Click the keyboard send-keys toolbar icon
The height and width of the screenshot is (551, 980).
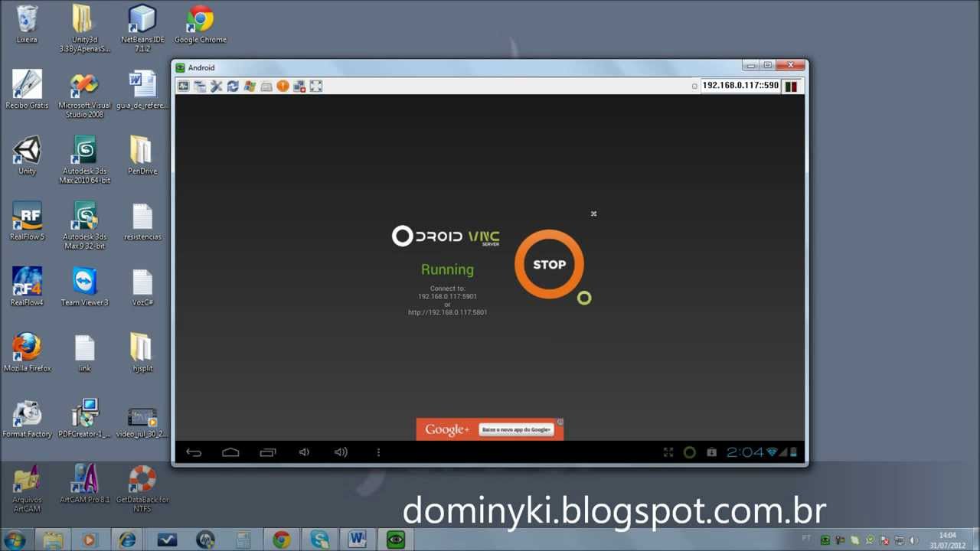coord(266,86)
